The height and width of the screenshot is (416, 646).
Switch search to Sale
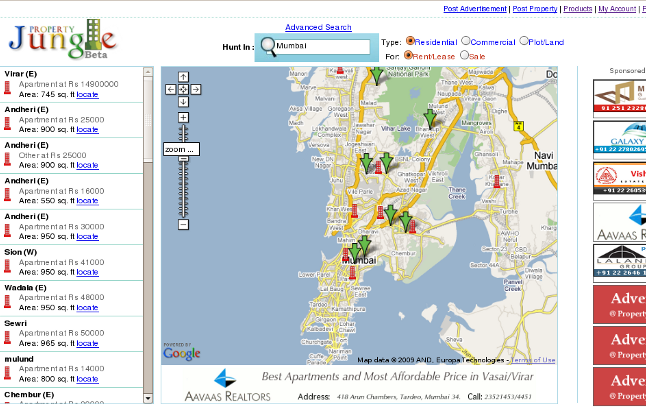pyautogui.click(x=462, y=56)
